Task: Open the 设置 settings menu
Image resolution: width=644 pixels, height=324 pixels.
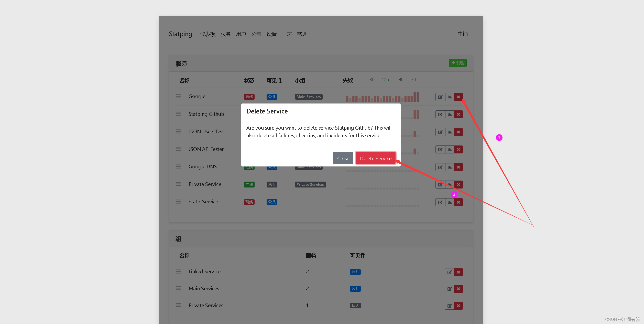Action: pos(271,34)
